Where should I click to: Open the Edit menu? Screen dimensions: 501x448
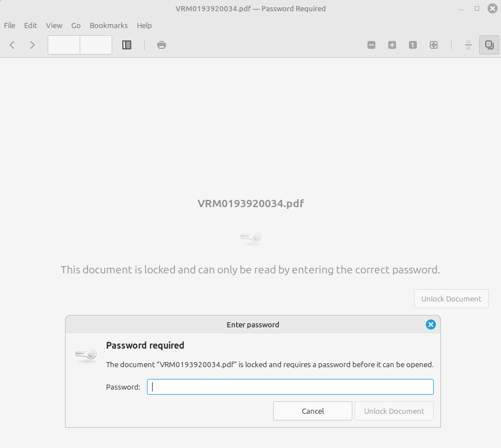pyautogui.click(x=30, y=25)
